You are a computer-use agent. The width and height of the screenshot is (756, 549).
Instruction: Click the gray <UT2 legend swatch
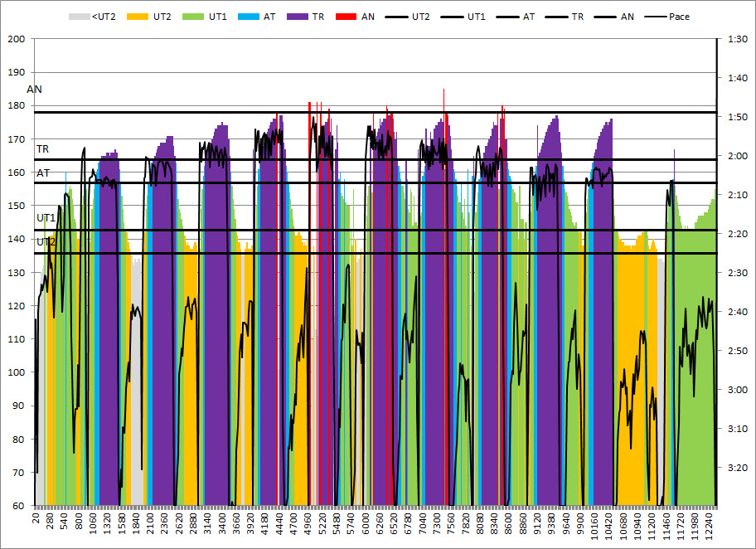tap(79, 17)
